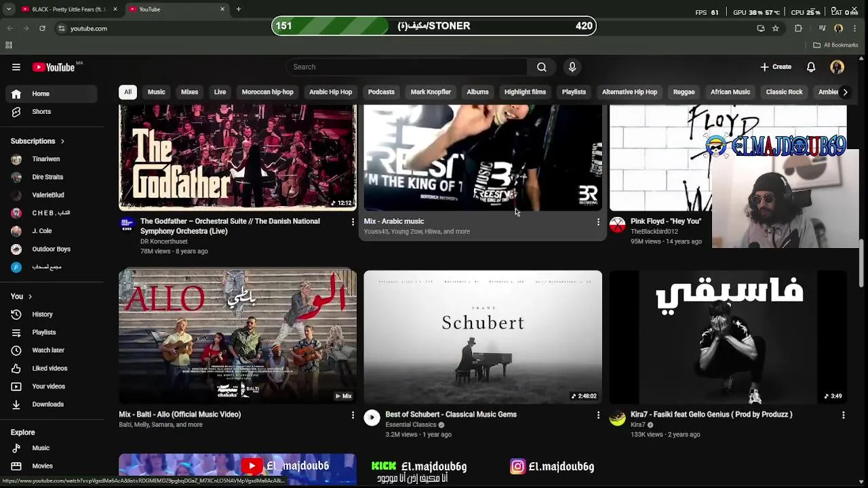Click the Create button
Image resolution: width=868 pixels, height=488 pixels.
[x=776, y=67]
